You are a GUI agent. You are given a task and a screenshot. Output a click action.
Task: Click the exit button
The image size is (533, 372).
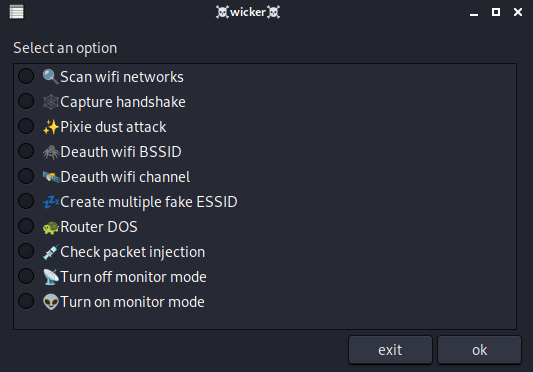[x=390, y=350]
